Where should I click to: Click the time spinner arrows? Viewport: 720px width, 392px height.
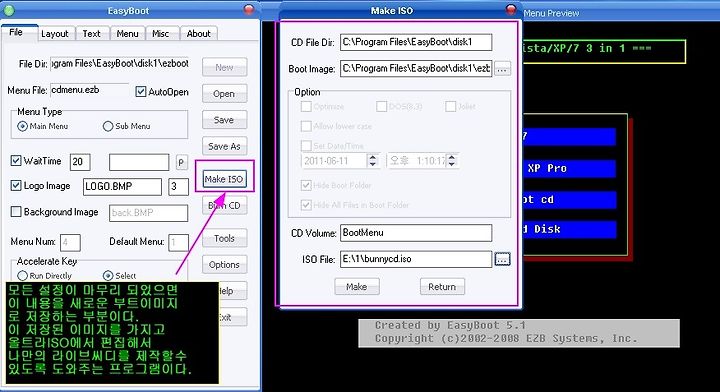452,161
